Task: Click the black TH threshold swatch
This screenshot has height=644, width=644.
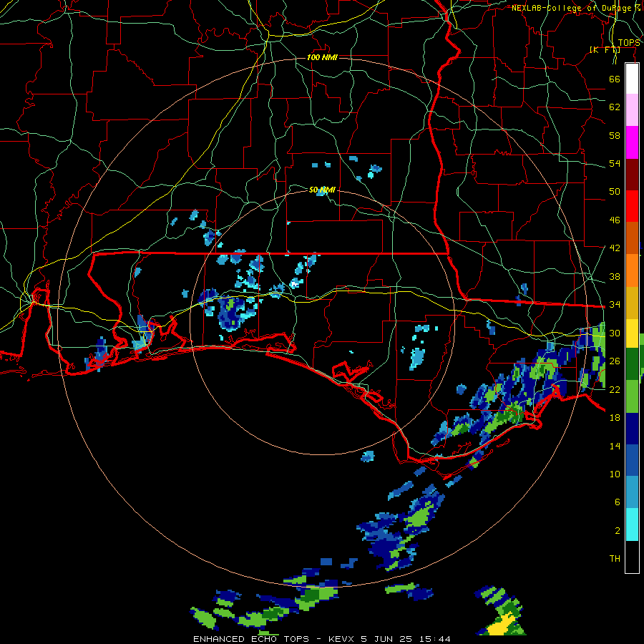Action: pos(632,557)
